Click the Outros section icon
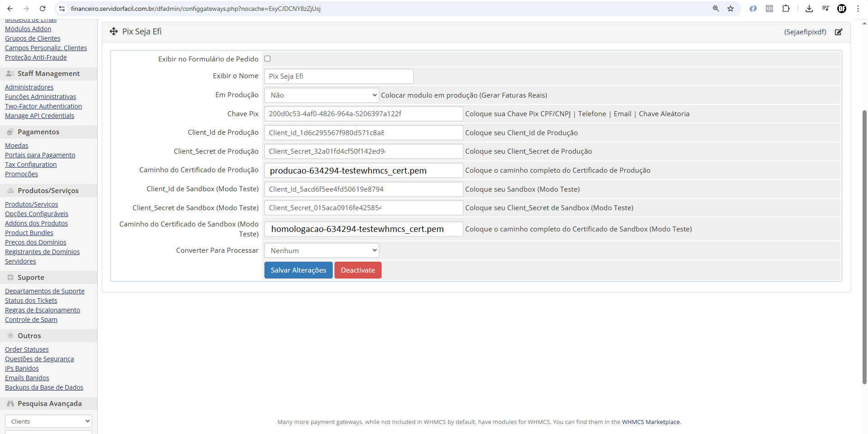This screenshot has height=434, width=868. coord(10,336)
